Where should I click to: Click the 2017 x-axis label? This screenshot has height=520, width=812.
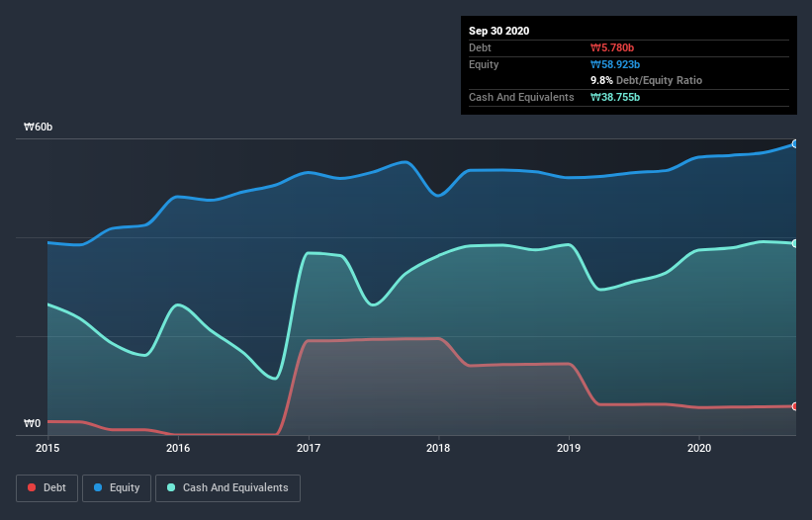[309, 448]
